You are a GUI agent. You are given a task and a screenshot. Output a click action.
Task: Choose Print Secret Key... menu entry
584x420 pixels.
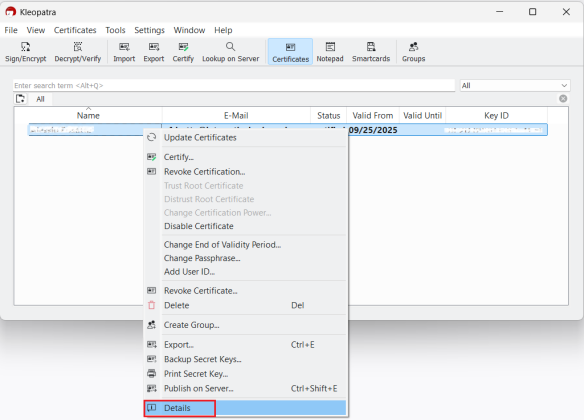coord(246,374)
